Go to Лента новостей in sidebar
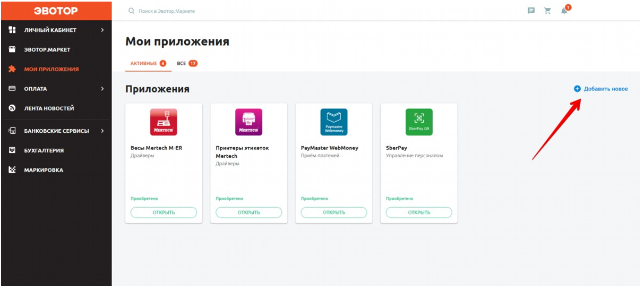Screen dimensions: 644x288 (49, 108)
